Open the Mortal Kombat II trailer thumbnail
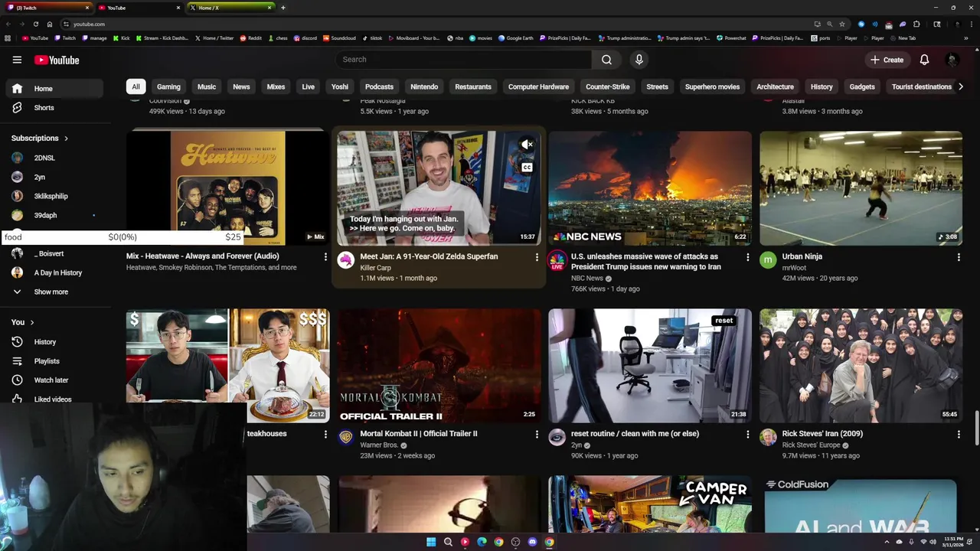 pos(439,366)
